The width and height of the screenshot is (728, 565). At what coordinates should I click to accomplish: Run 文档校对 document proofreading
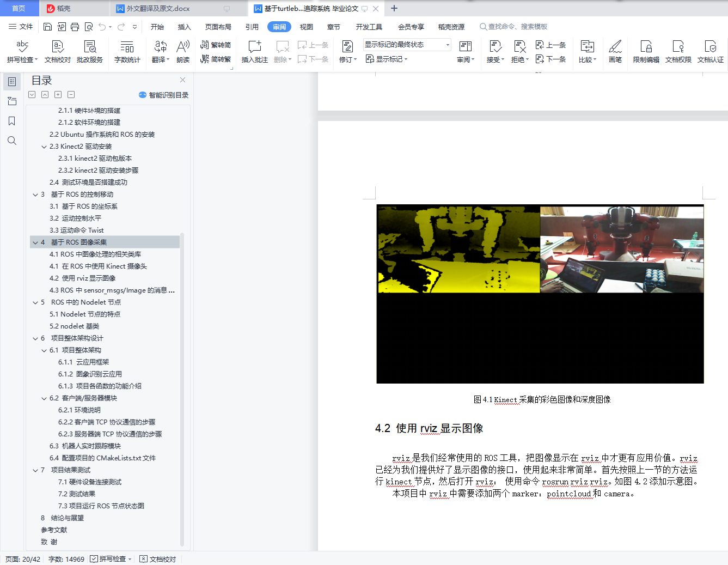click(58, 52)
